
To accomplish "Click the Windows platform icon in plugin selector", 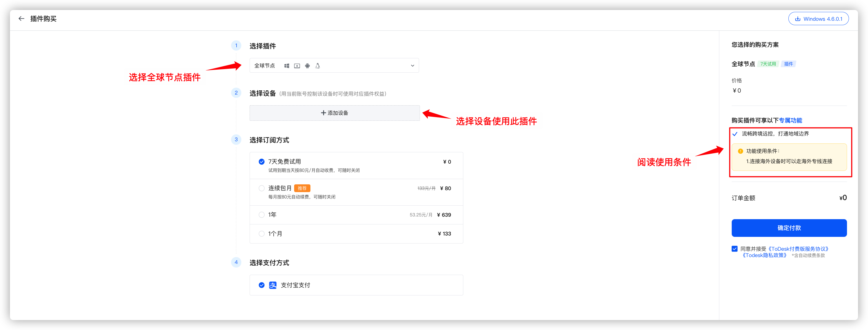I will (x=286, y=66).
